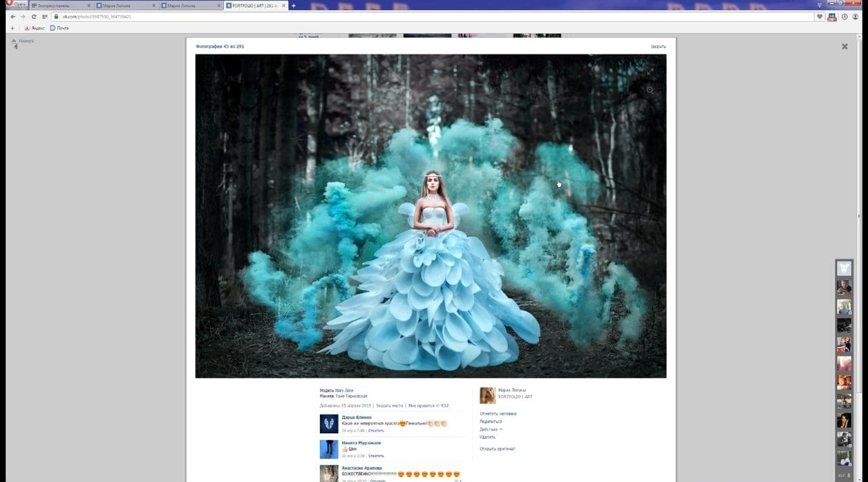Screen dimensions: 868x482
Task: Open Таня Тарновская makeup artist link
Action: click(x=352, y=396)
